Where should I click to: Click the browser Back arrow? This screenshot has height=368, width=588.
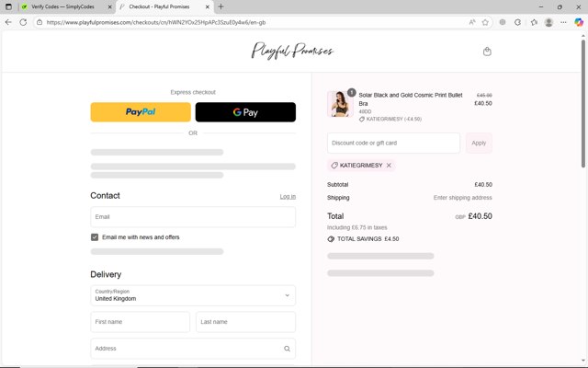(8, 22)
